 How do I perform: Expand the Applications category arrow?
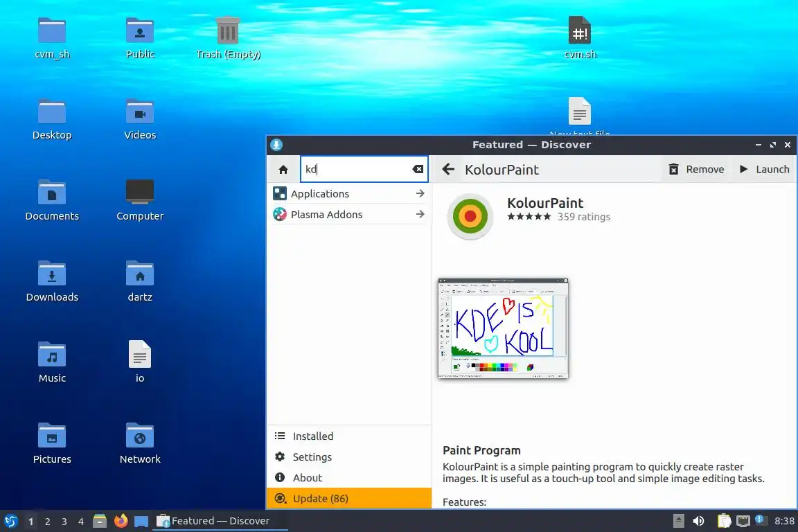420,193
